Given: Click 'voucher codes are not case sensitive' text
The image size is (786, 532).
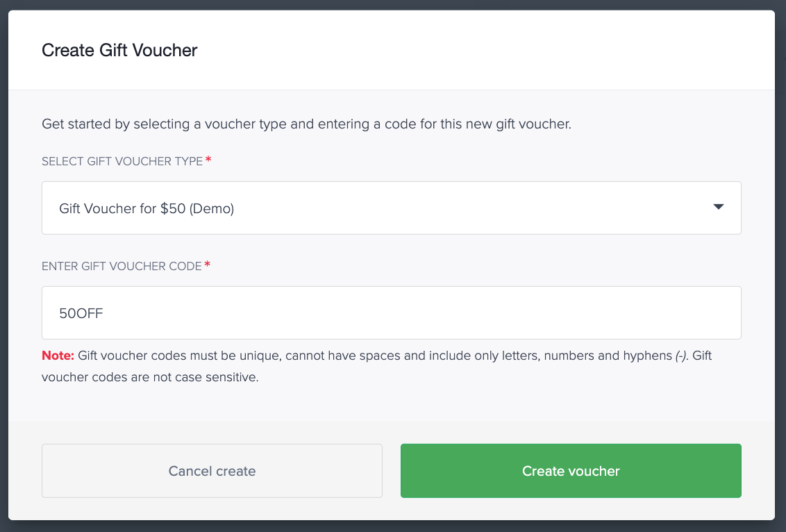Looking at the screenshot, I should (x=150, y=377).
